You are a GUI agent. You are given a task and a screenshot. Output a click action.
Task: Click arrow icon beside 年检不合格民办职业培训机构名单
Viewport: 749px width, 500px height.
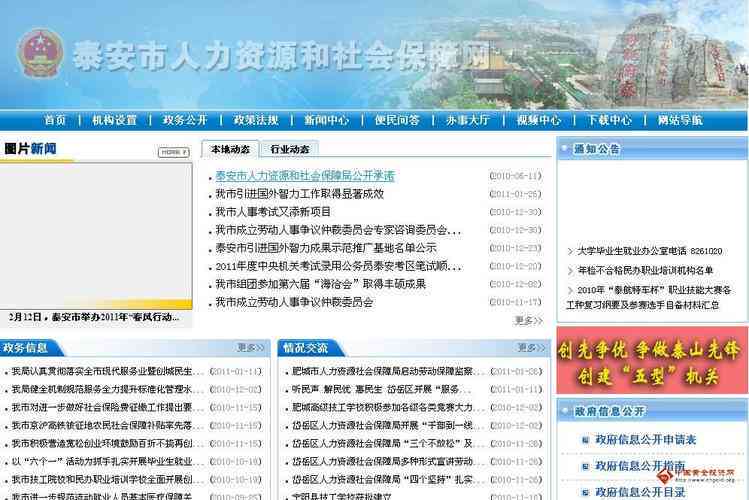(x=570, y=271)
